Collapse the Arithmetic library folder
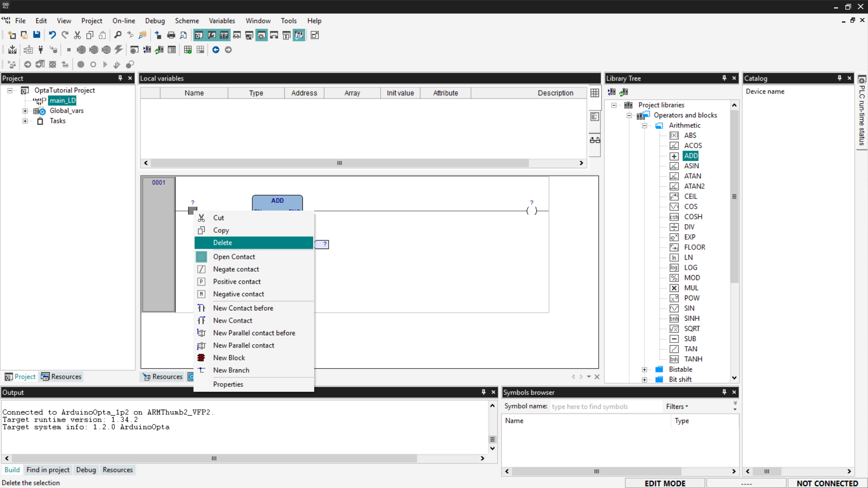The width and height of the screenshot is (868, 488). point(644,126)
